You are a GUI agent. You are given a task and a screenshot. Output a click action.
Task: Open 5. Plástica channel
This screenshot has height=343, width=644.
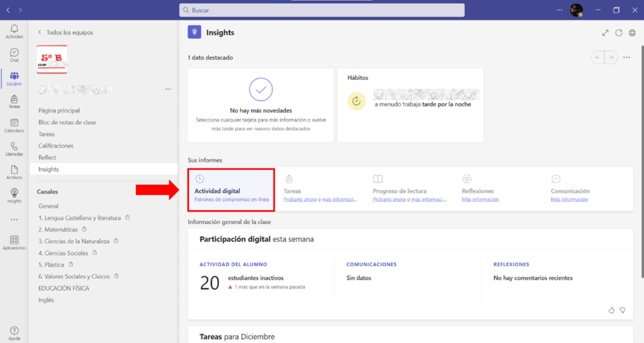click(x=52, y=265)
